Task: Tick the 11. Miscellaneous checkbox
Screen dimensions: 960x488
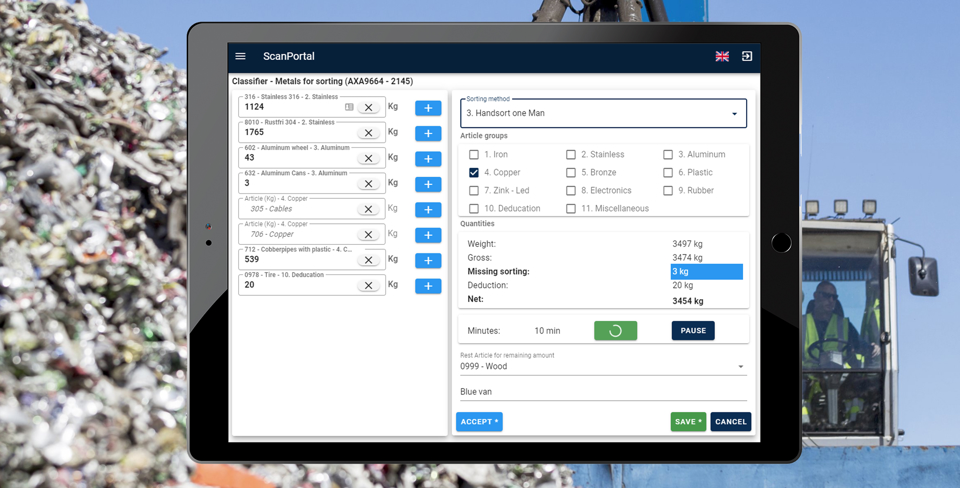Action: pyautogui.click(x=571, y=209)
